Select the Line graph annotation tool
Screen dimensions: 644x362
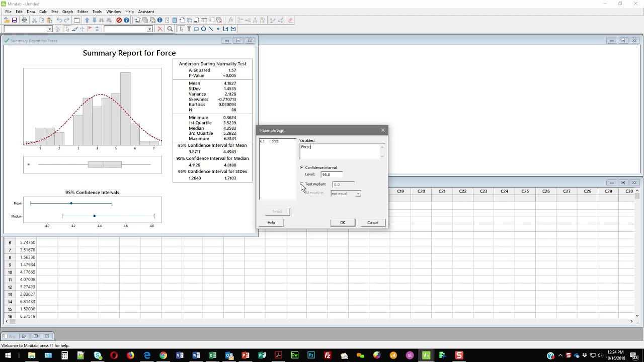tap(211, 29)
